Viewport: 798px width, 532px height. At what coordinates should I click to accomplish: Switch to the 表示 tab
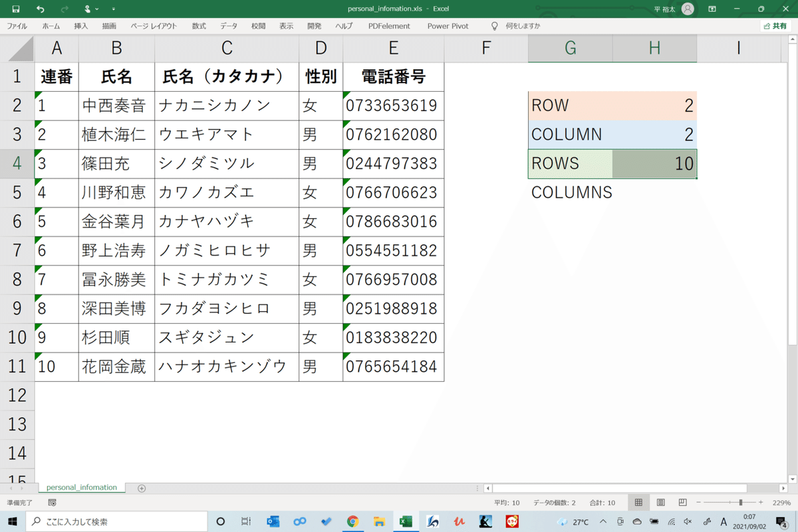click(286, 26)
